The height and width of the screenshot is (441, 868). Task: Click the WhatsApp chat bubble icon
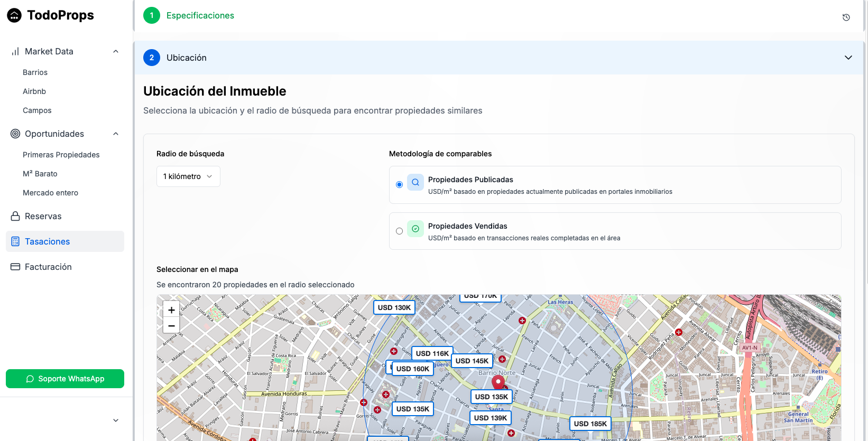coord(30,379)
